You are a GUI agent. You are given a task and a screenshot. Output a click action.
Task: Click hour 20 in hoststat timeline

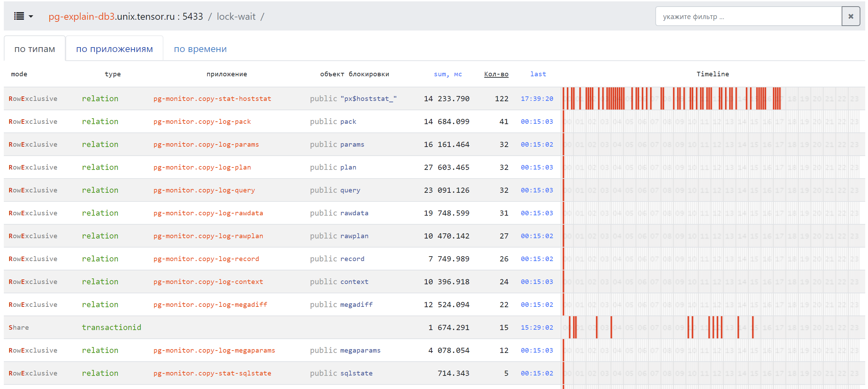click(817, 98)
